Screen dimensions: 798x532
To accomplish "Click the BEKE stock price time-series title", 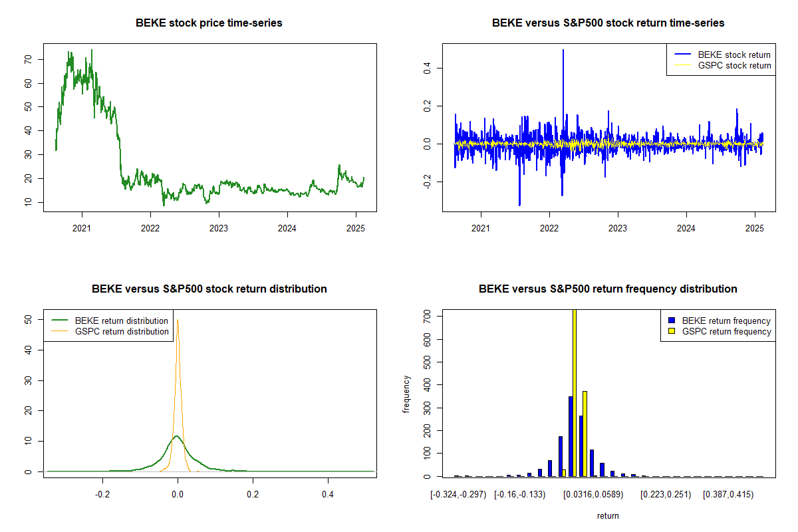I will (209, 23).
